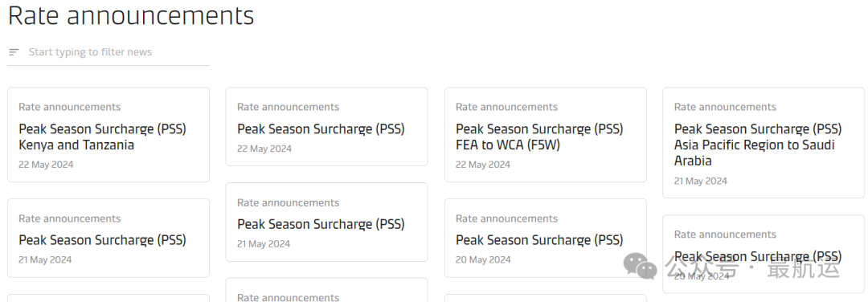The image size is (868, 302).
Task: Click 'Rate announcements' label on the Kenya and Tanzania card
Action: (x=70, y=107)
